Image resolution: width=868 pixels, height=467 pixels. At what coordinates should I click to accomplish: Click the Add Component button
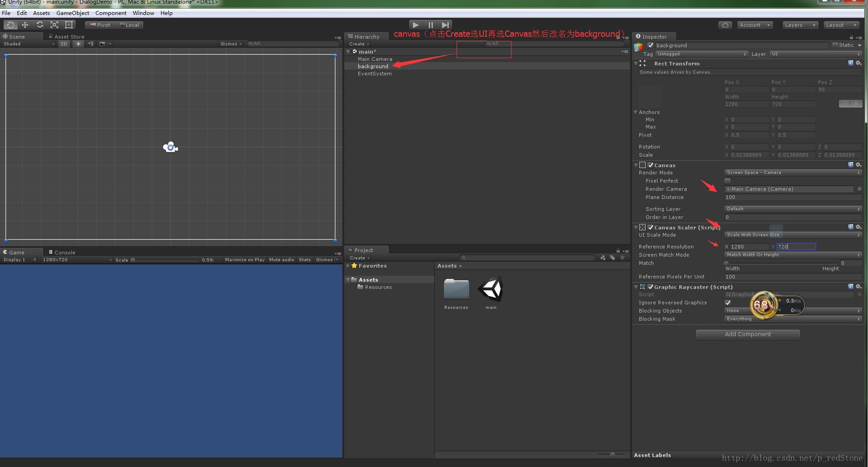[748, 334]
